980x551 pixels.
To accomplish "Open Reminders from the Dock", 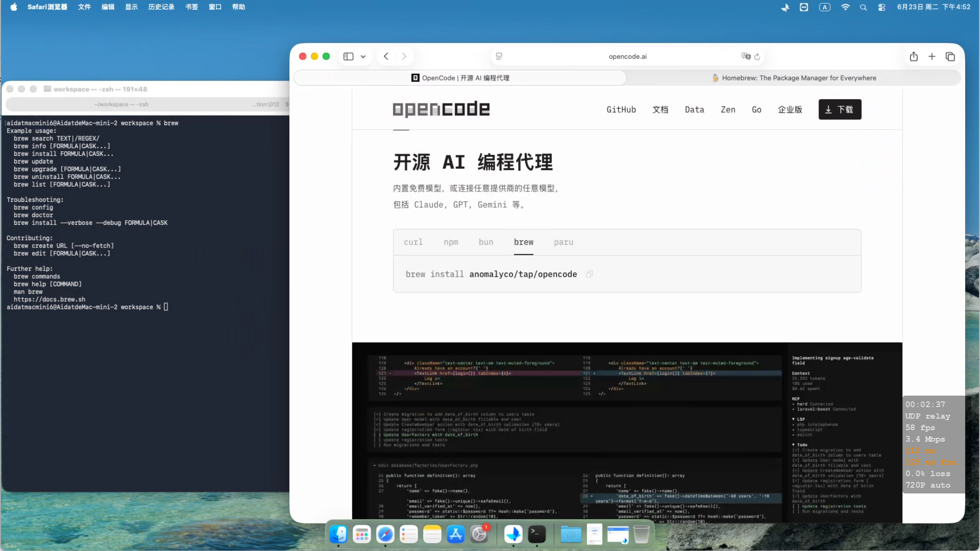I will click(x=409, y=534).
